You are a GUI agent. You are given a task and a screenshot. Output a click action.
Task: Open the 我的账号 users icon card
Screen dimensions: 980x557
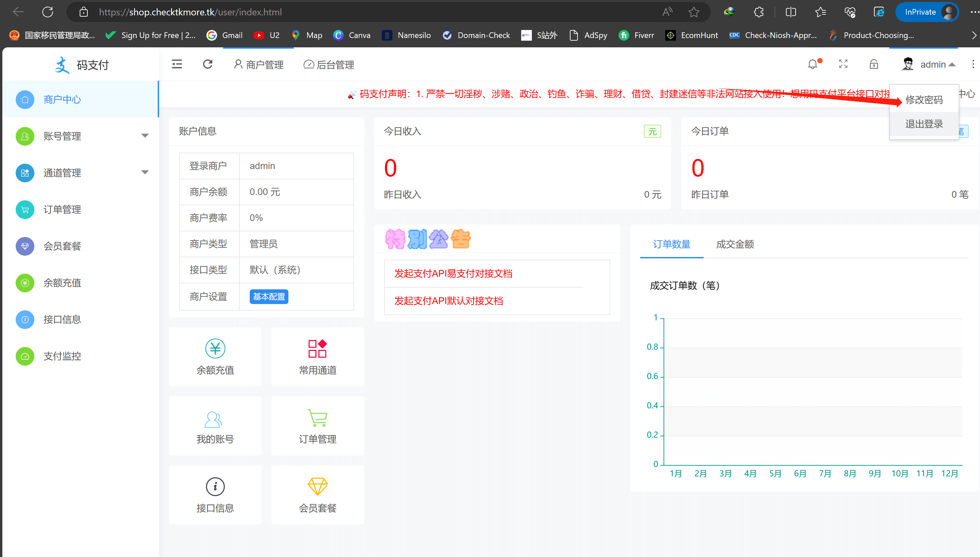(215, 426)
